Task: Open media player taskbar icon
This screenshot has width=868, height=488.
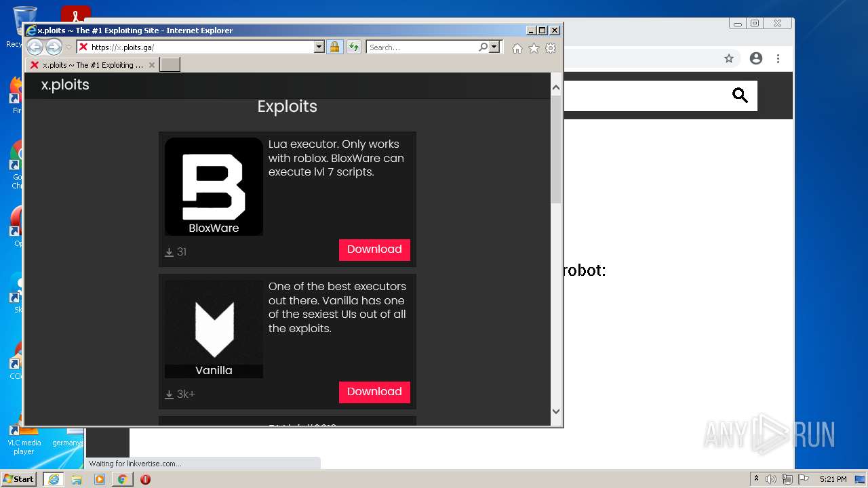Action: (100, 479)
